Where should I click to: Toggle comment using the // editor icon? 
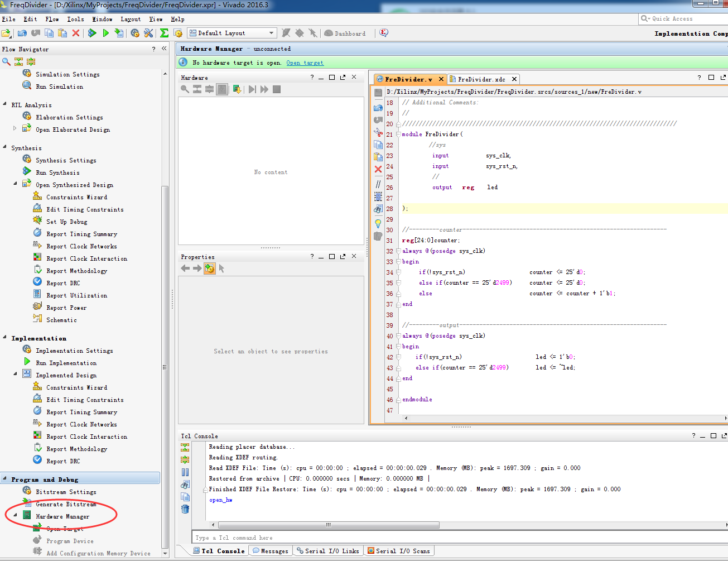coord(378,184)
